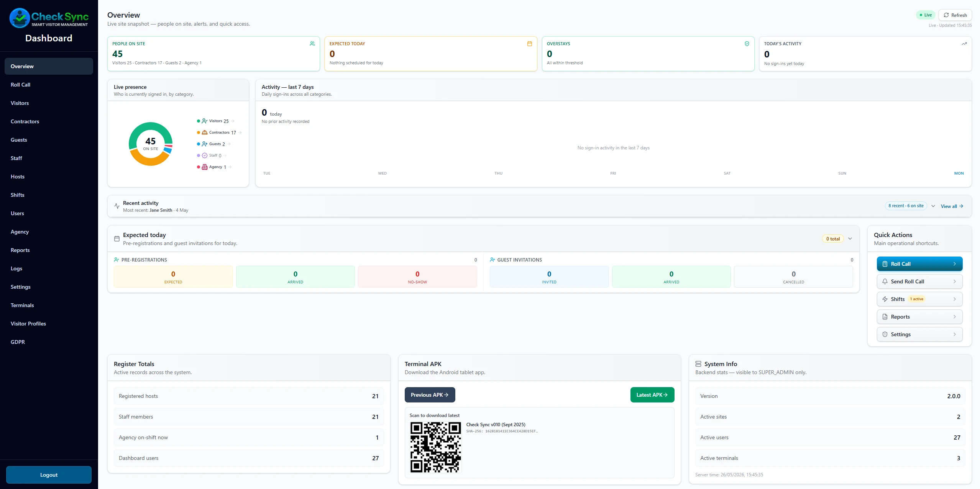Click the clipboard icon on Roll Call action
The image size is (980, 489).
pyautogui.click(x=885, y=264)
